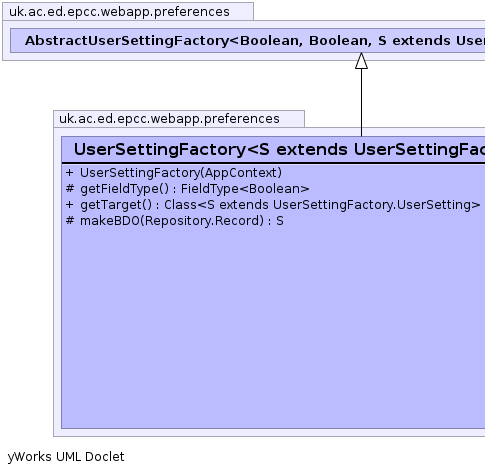Click empty area of UserSettingFactory class body
The image size is (485, 474).
pos(273,327)
